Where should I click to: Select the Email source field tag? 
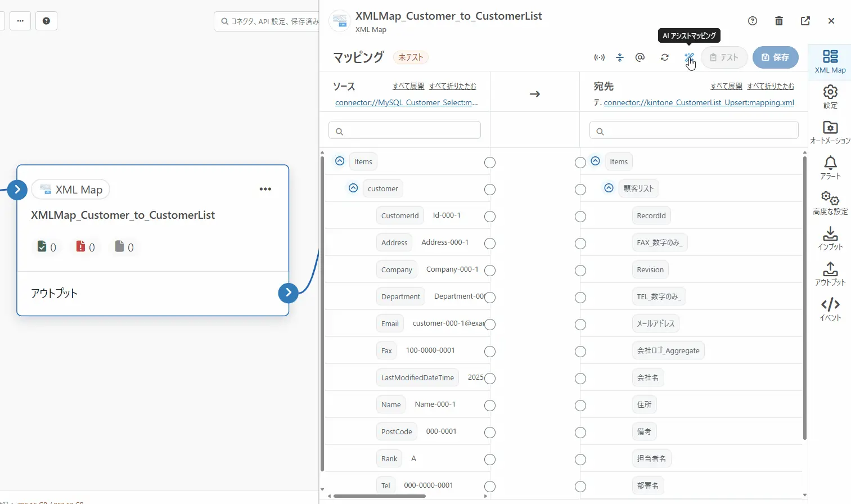click(x=390, y=323)
